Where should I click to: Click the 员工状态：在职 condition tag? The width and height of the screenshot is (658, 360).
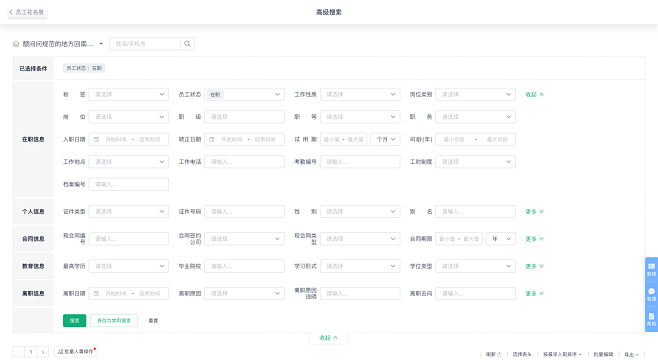point(84,68)
